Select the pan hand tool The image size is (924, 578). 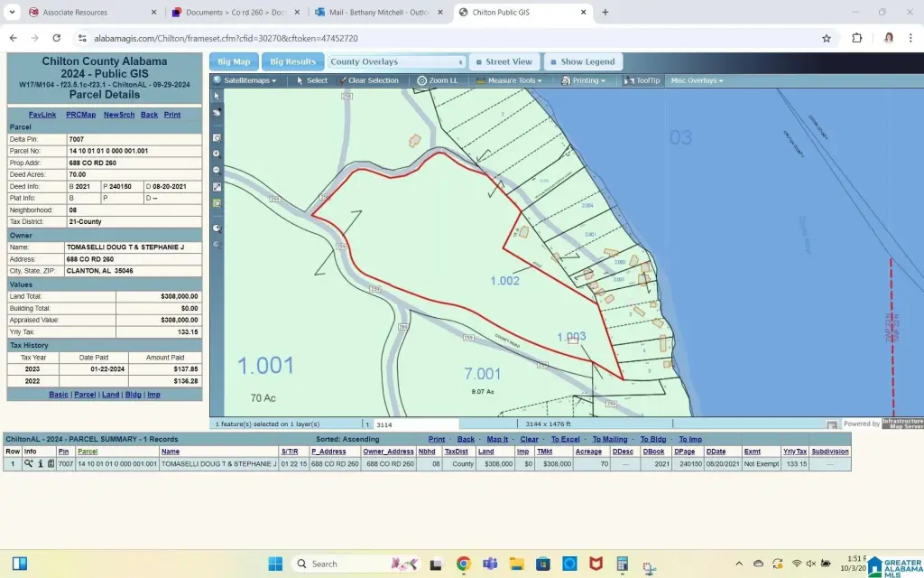(217, 112)
